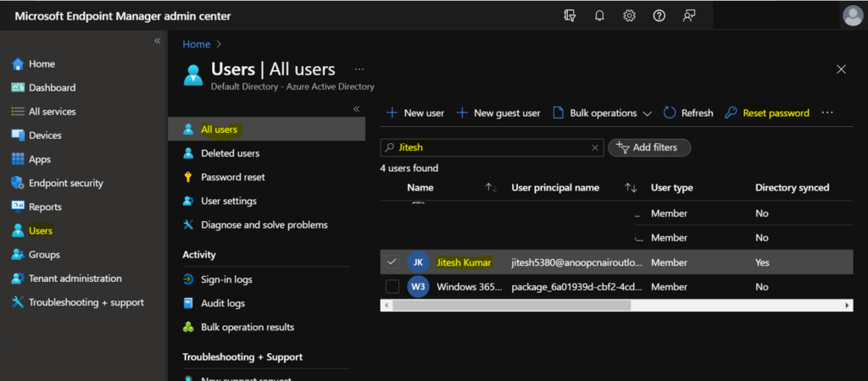Collapse the main left navigation menu
The image size is (868, 381).
click(157, 41)
